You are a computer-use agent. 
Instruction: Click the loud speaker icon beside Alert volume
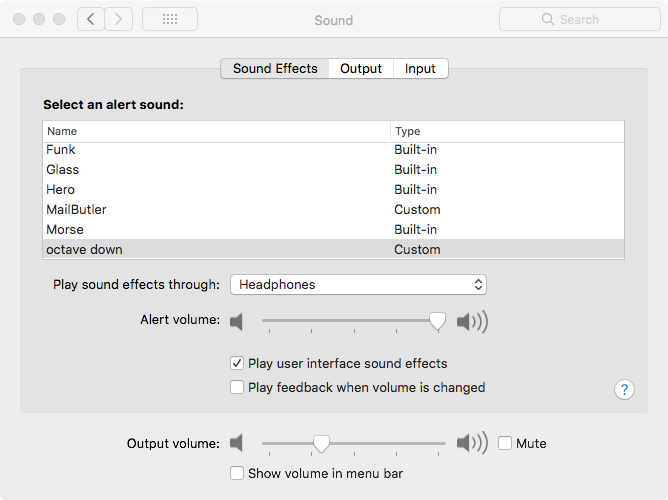tap(472, 322)
